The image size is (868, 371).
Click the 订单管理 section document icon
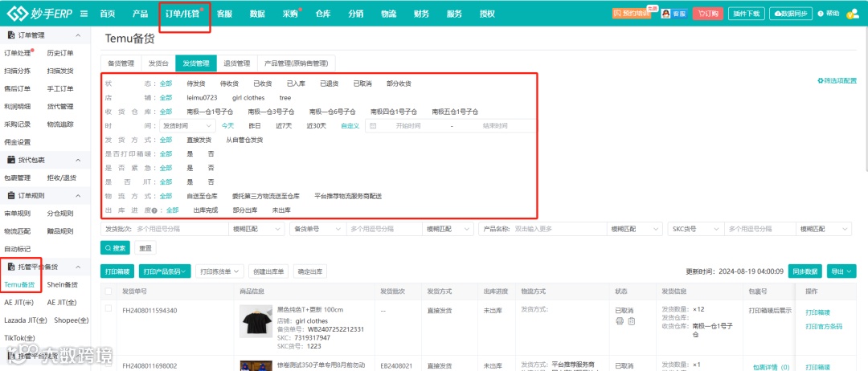pos(11,35)
